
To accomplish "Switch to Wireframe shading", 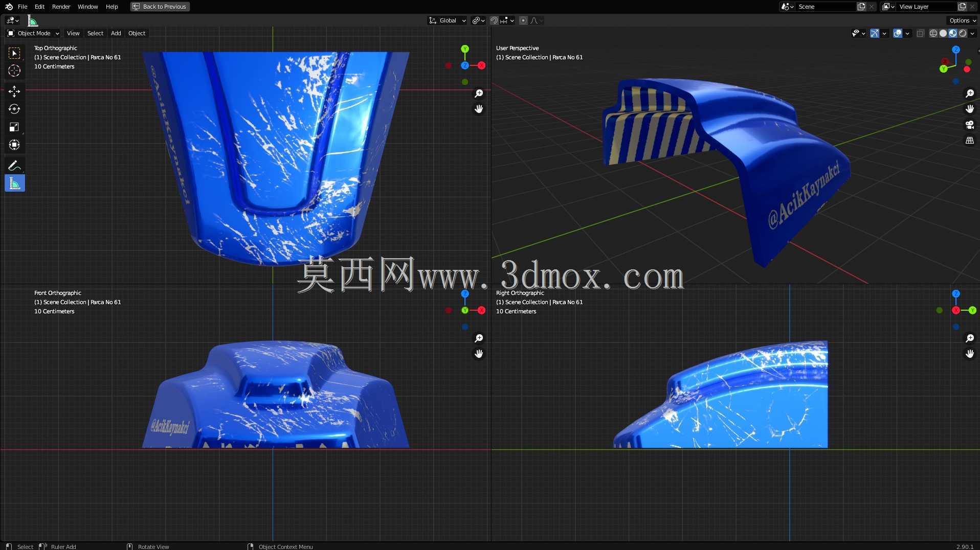I will [x=933, y=33].
